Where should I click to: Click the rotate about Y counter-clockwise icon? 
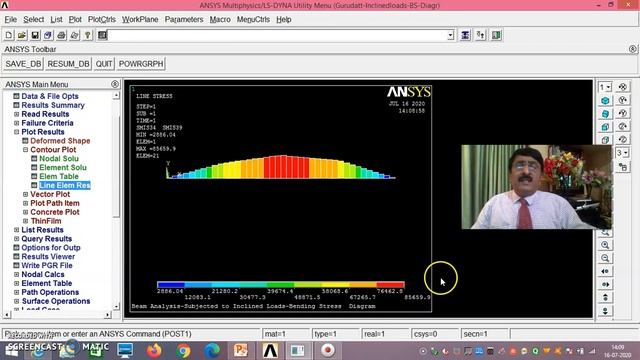(x=623, y=114)
